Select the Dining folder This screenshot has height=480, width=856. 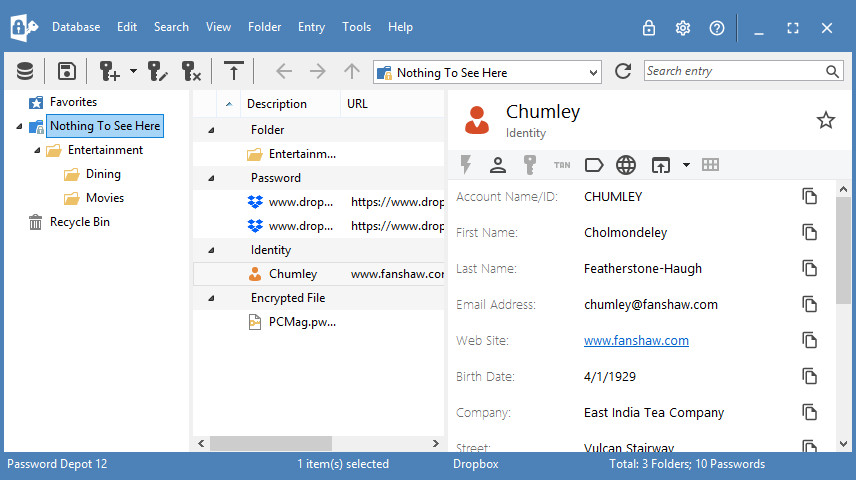click(x=103, y=174)
